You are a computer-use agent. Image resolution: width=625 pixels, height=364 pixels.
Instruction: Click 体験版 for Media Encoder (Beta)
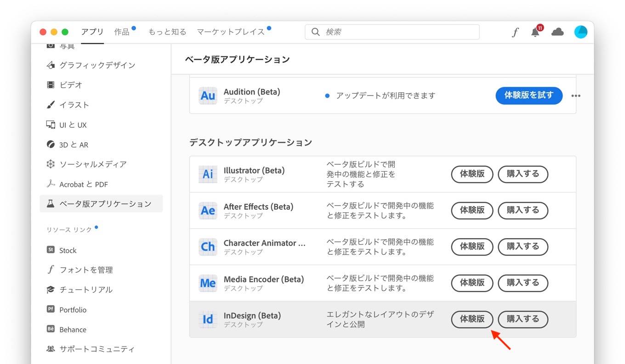(472, 283)
